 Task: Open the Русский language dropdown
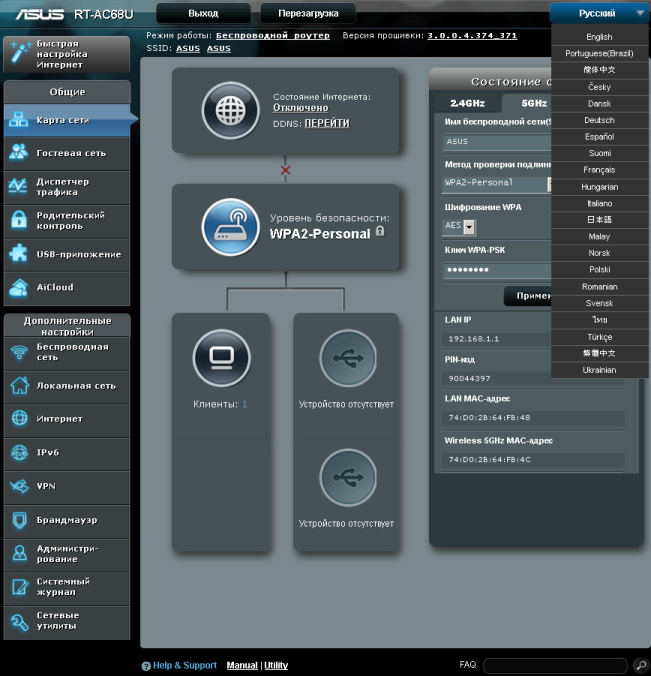pyautogui.click(x=600, y=13)
